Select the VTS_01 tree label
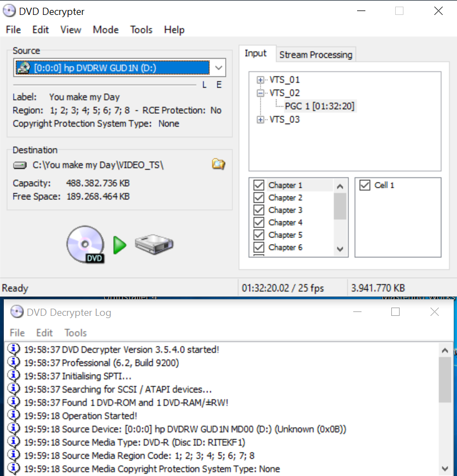The height and width of the screenshot is (476, 457). pyautogui.click(x=284, y=80)
